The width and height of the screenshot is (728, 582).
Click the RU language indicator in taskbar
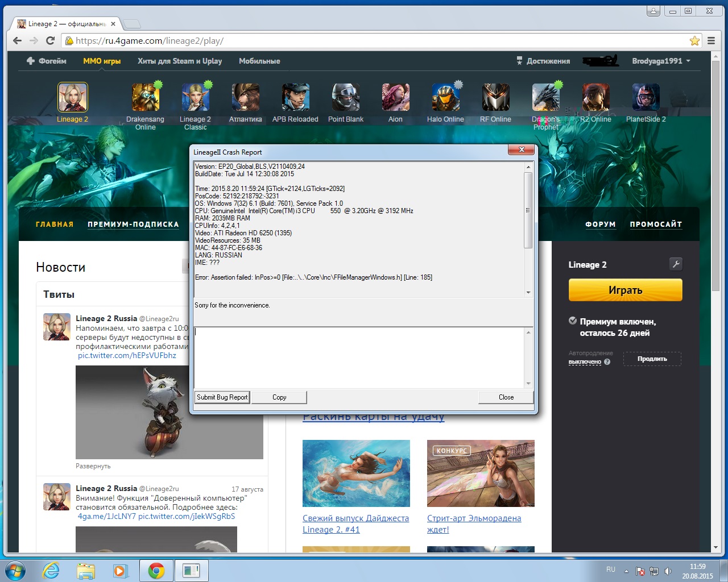(611, 569)
